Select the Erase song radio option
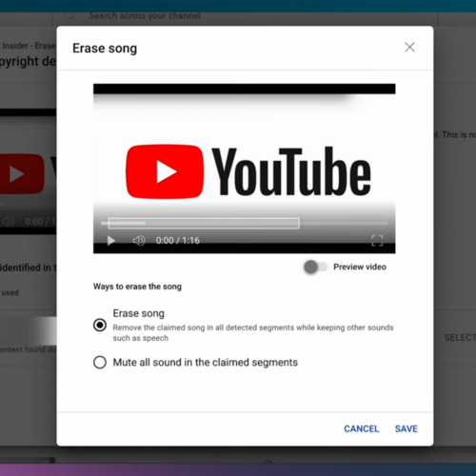This screenshot has height=476, width=476. [100, 325]
